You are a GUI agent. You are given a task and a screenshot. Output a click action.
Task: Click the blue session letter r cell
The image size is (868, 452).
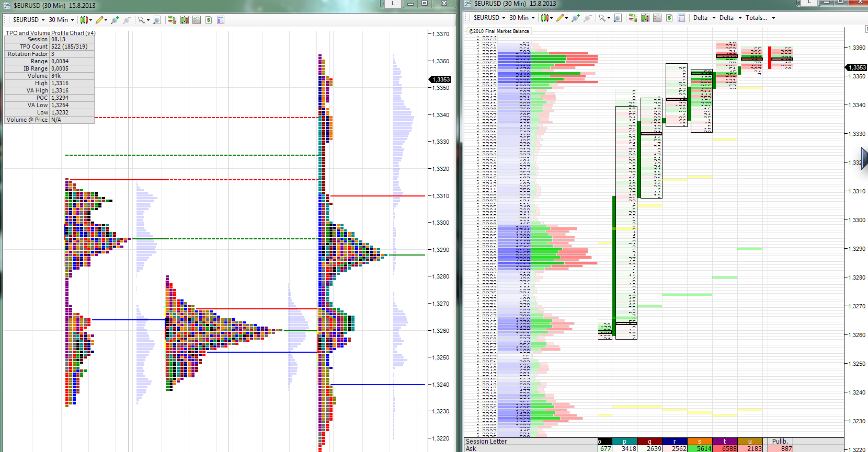click(x=675, y=442)
